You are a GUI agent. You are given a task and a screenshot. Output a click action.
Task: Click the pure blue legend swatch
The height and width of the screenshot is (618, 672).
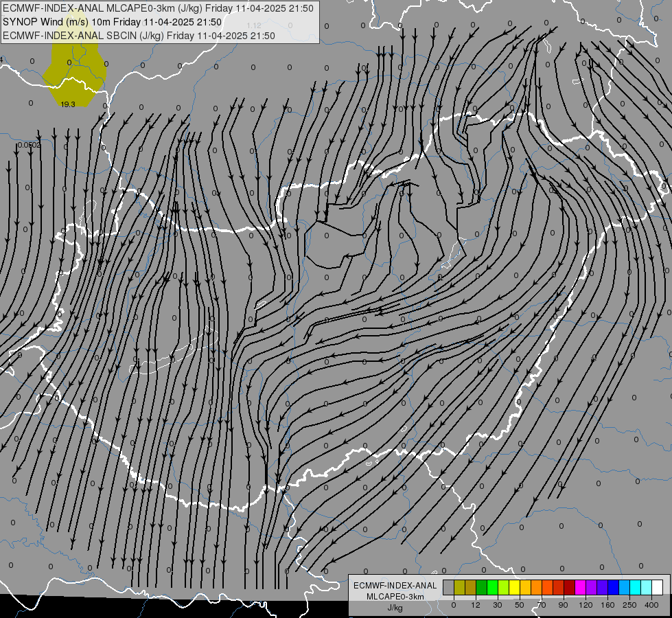click(x=614, y=588)
